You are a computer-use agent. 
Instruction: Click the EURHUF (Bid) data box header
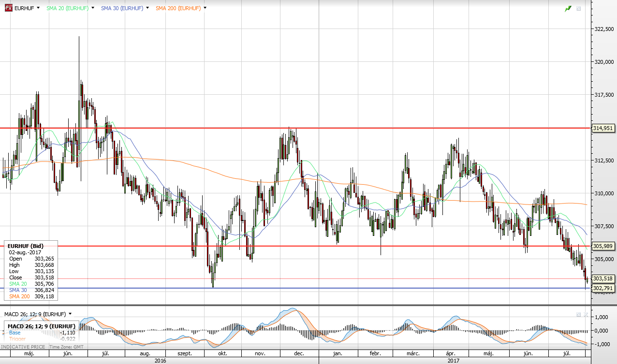click(x=25, y=246)
